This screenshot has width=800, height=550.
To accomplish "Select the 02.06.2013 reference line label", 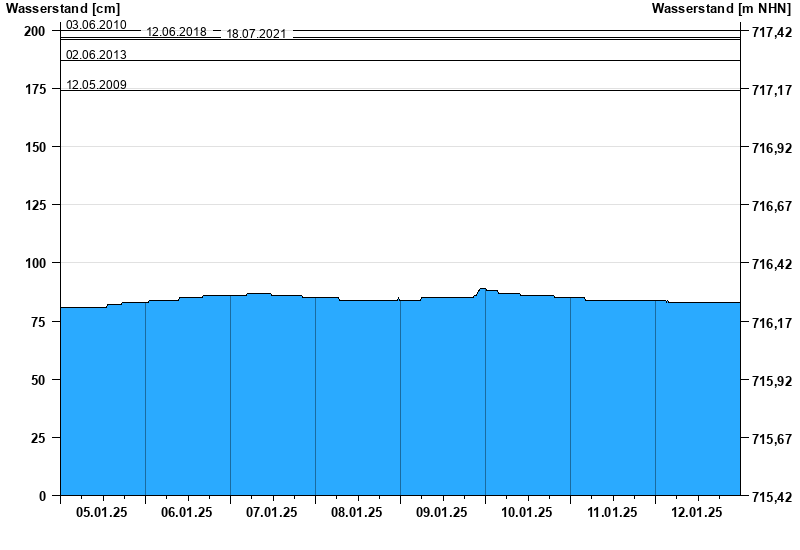I will click(96, 54).
